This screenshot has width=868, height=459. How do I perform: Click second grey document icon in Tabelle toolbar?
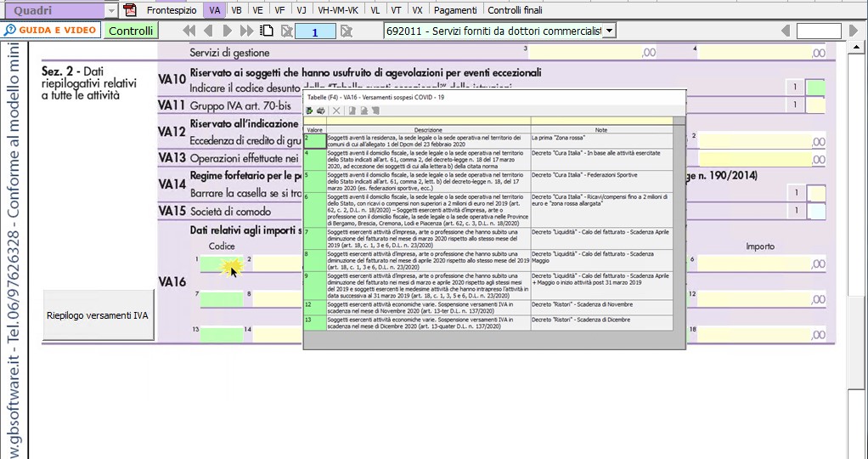point(364,110)
